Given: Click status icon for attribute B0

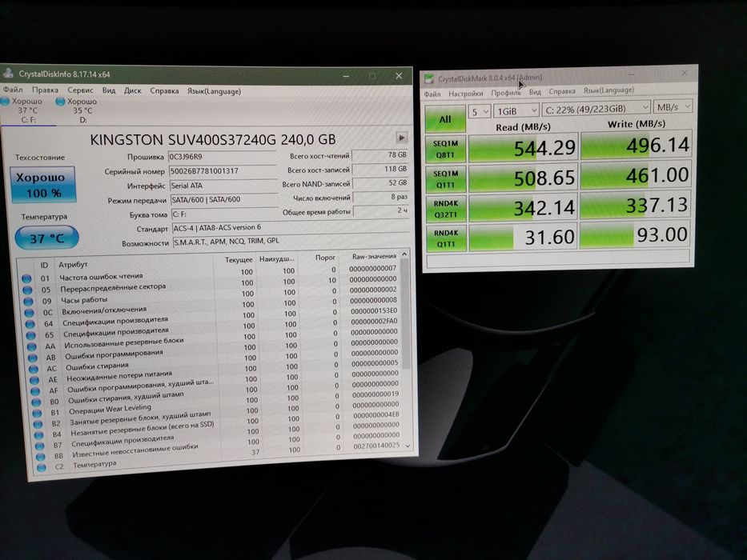Looking at the screenshot, I should [x=37, y=402].
